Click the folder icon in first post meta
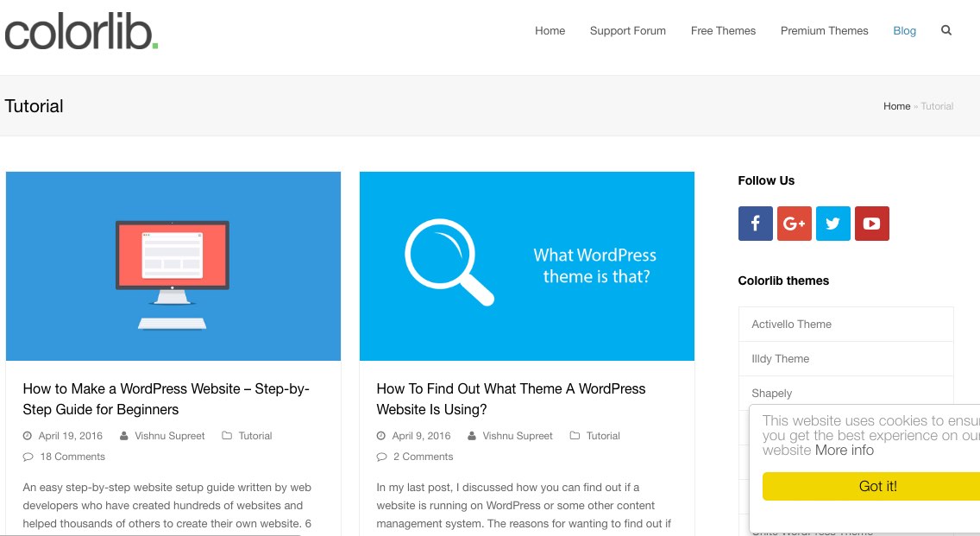The image size is (980, 536). point(227,435)
